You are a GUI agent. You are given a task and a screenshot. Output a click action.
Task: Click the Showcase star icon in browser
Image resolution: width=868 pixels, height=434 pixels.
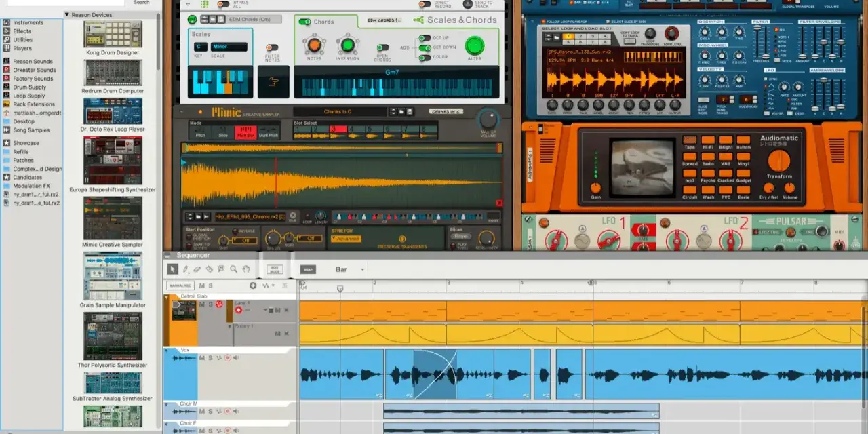click(x=7, y=143)
